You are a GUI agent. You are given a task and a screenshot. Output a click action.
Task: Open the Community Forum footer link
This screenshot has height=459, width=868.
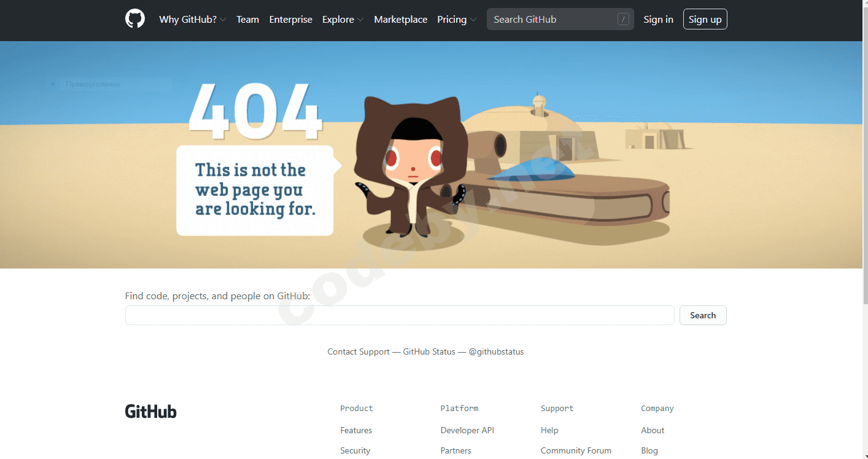coord(576,451)
